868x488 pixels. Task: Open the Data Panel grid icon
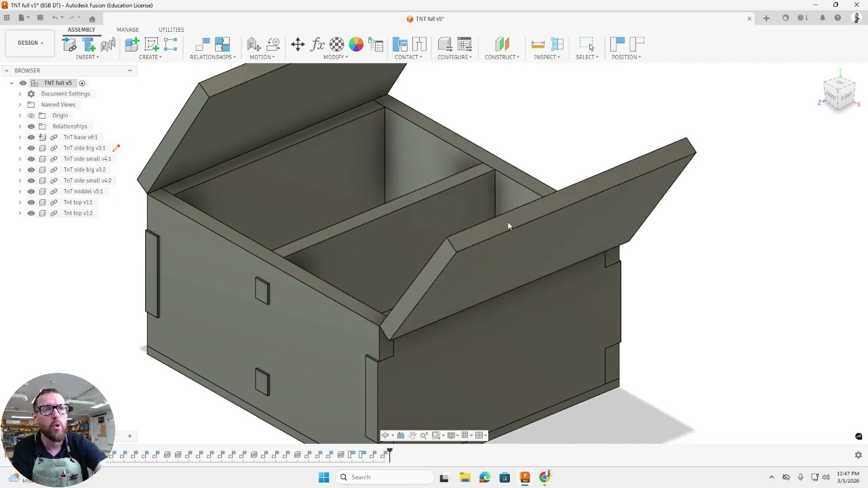tap(7, 18)
